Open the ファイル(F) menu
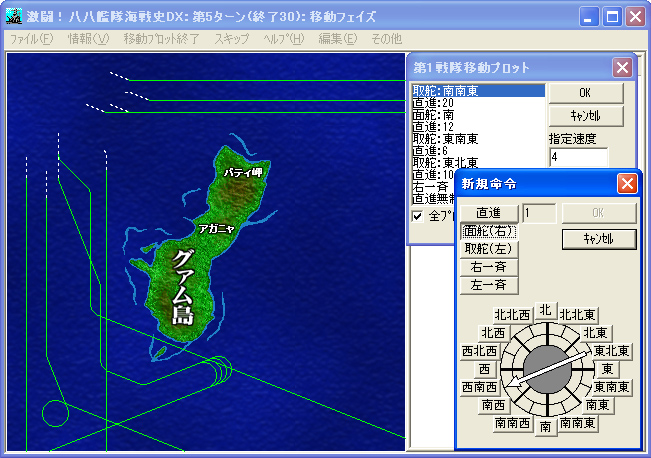Screen dimensions: 651x458 click(32, 39)
